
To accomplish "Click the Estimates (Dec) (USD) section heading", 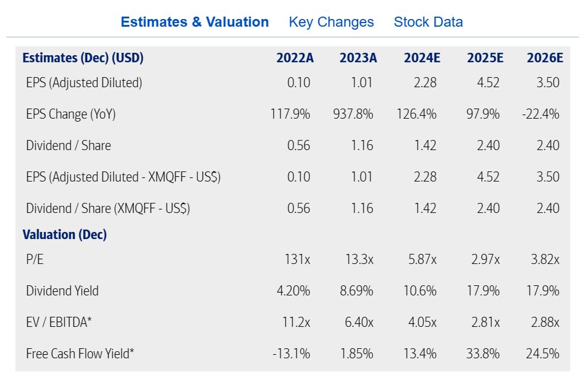I will 83,58.
